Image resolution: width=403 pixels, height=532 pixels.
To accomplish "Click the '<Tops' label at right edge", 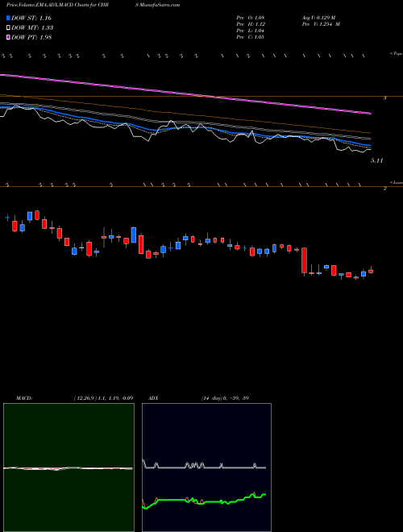I will click(397, 54).
